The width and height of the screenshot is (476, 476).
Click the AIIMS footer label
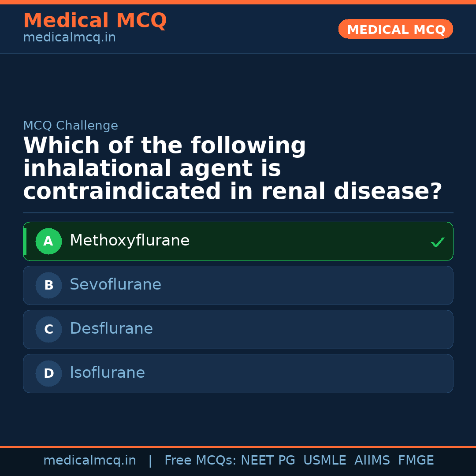click(372, 461)
